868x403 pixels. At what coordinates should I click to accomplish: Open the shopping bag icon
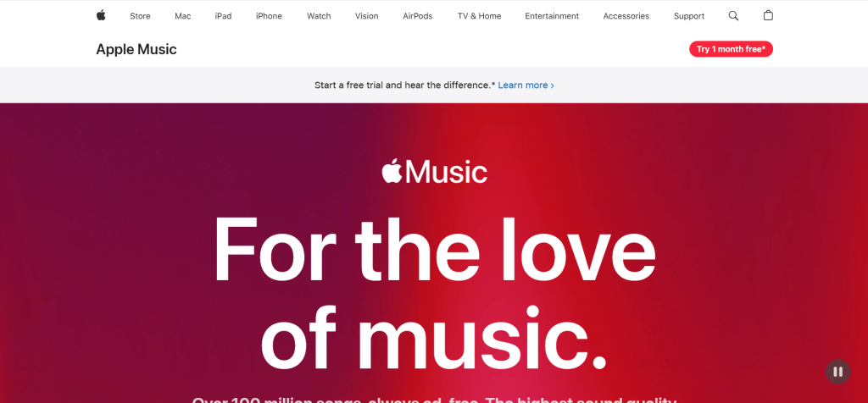coord(768,15)
